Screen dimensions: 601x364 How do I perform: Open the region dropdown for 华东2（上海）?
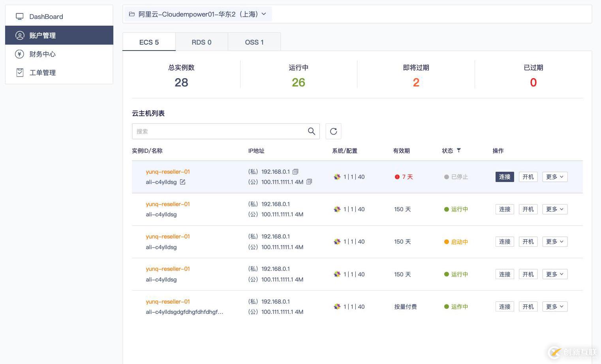263,14
